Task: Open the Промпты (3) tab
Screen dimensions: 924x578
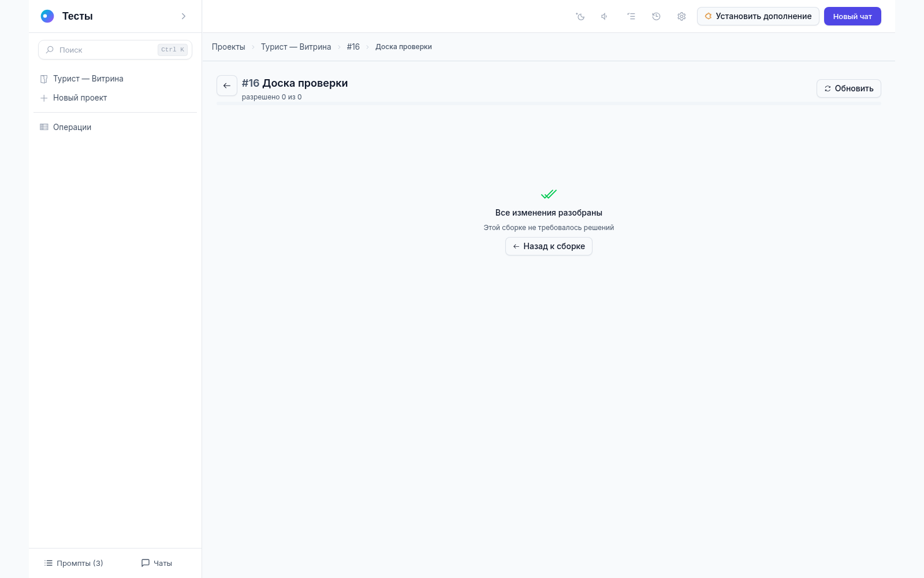Action: (73, 563)
